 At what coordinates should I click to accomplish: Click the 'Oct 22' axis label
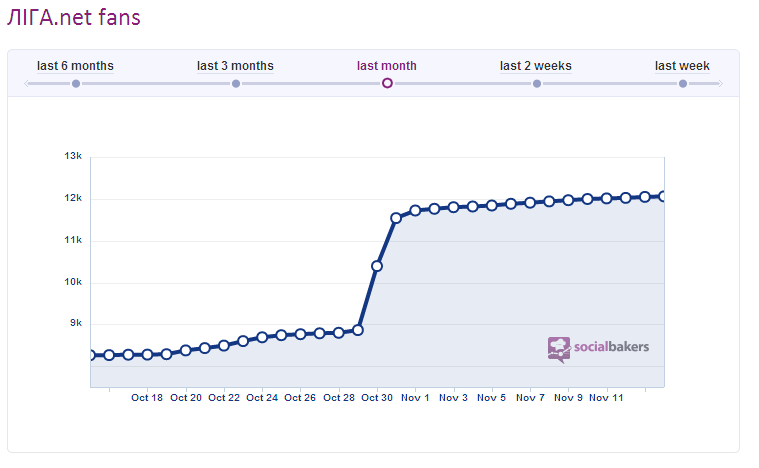[x=224, y=398]
